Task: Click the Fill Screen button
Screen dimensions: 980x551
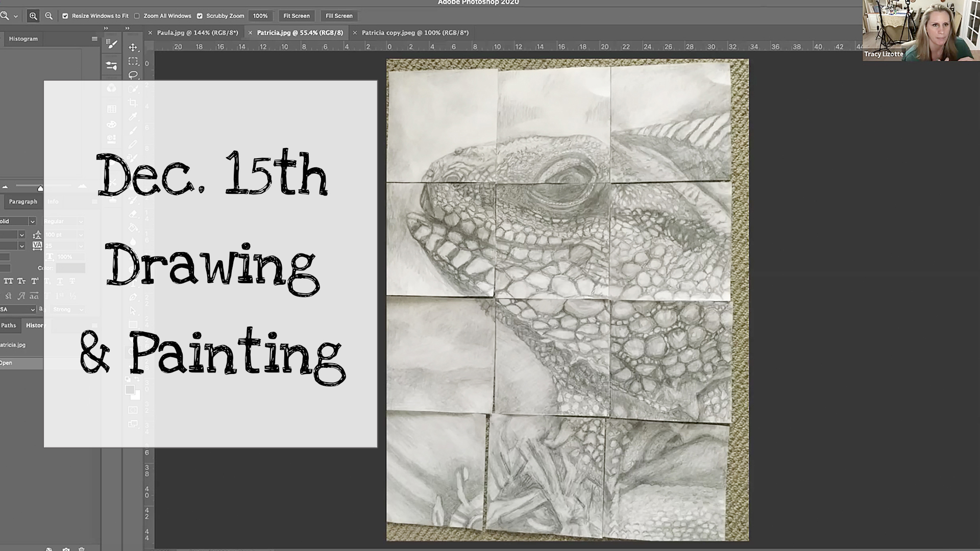Action: tap(339, 16)
